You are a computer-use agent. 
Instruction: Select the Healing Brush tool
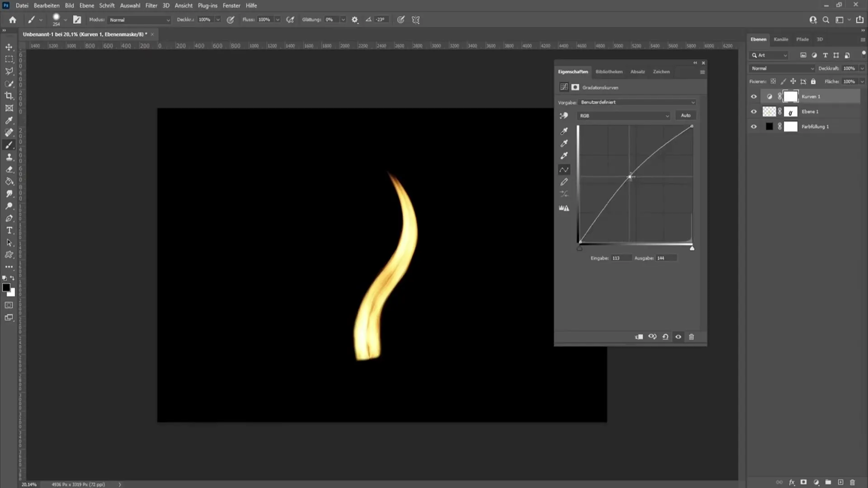[x=9, y=132]
